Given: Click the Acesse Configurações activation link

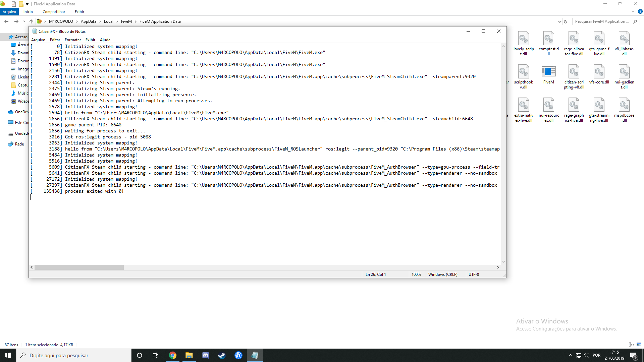Looking at the screenshot, I should coord(566,329).
